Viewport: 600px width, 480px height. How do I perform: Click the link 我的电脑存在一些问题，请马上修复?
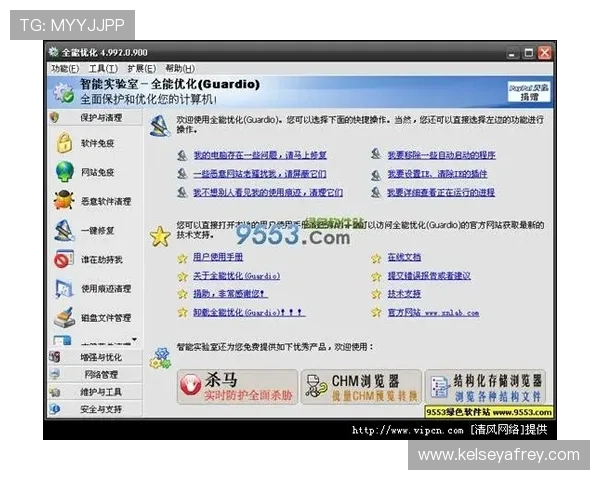pyautogui.click(x=260, y=155)
